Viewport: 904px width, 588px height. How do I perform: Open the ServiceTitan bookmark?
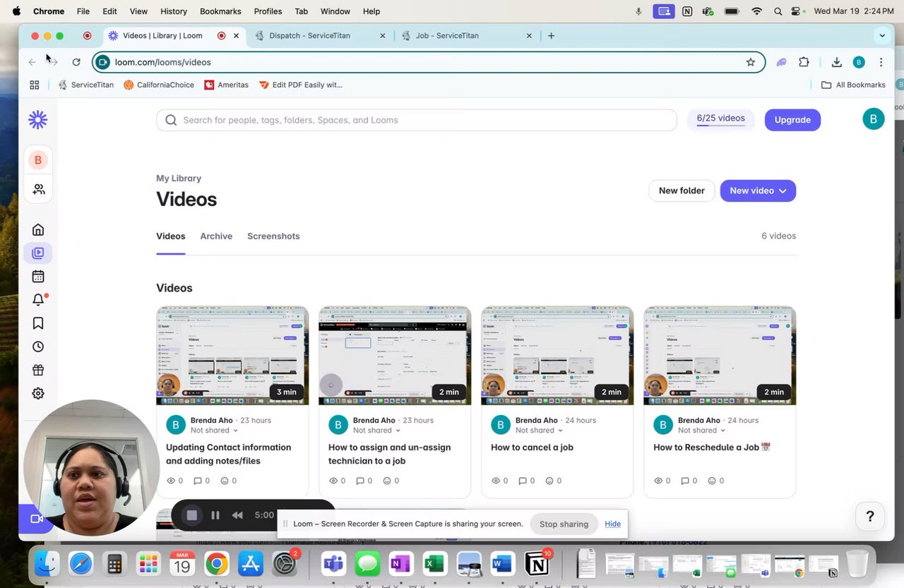85,85
